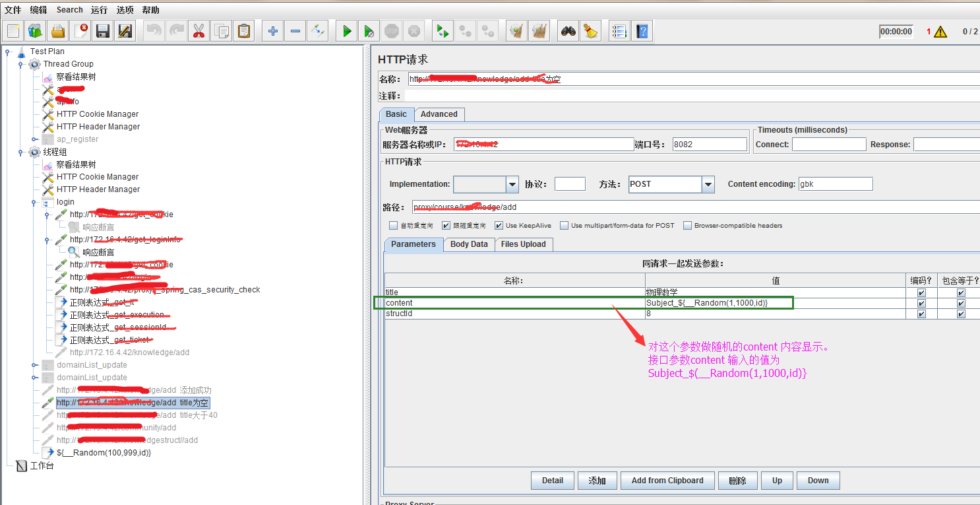
Task: Enable Use multipart/form-data for POST
Action: (565, 225)
